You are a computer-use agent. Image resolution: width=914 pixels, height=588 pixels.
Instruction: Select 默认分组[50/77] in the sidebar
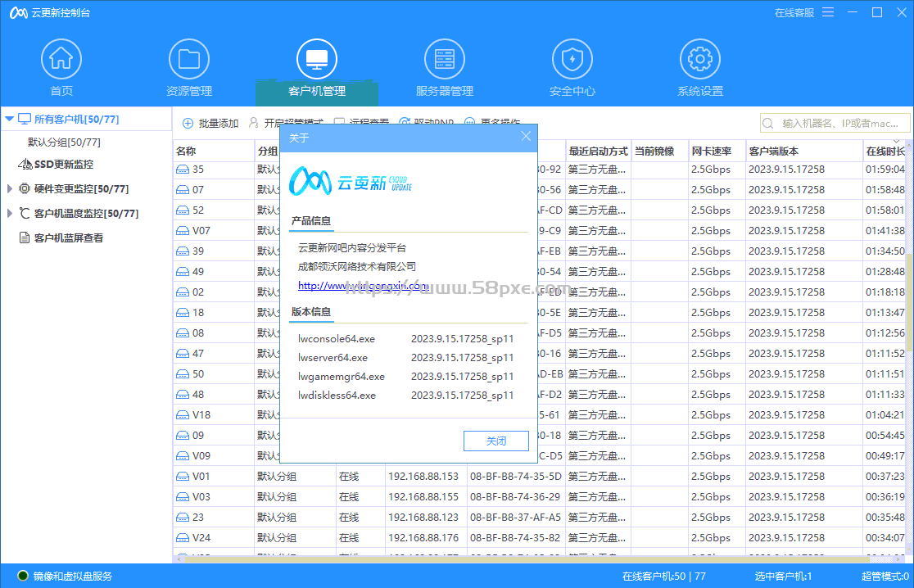(64, 142)
